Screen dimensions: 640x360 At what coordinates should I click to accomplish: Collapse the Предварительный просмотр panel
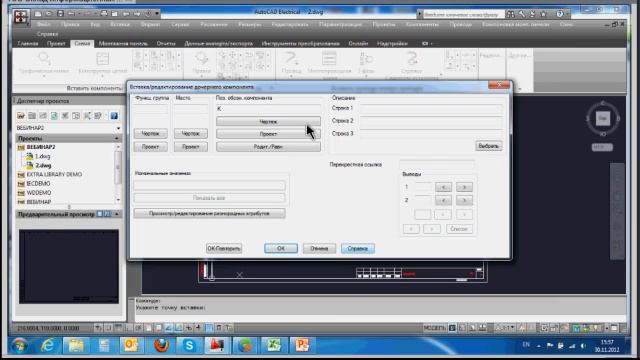coord(117,214)
